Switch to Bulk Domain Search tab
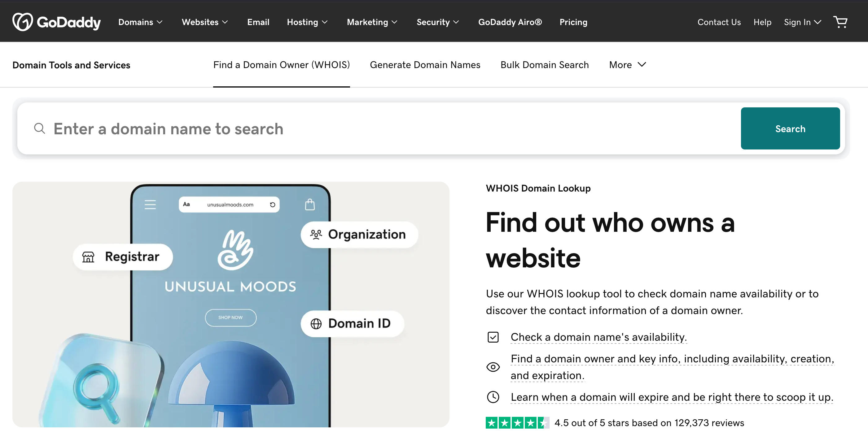Screen dimensions: 868x432 (x=545, y=65)
